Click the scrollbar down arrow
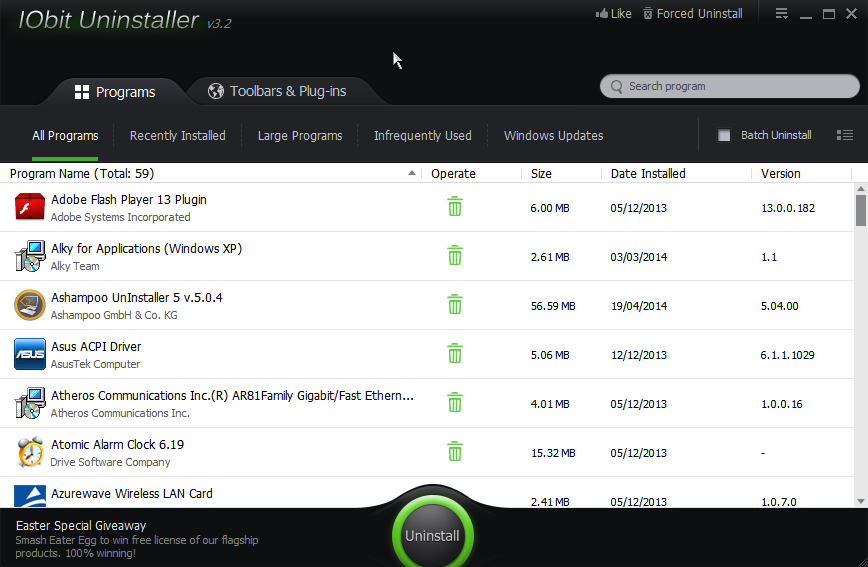This screenshot has width=868, height=567. tap(861, 501)
